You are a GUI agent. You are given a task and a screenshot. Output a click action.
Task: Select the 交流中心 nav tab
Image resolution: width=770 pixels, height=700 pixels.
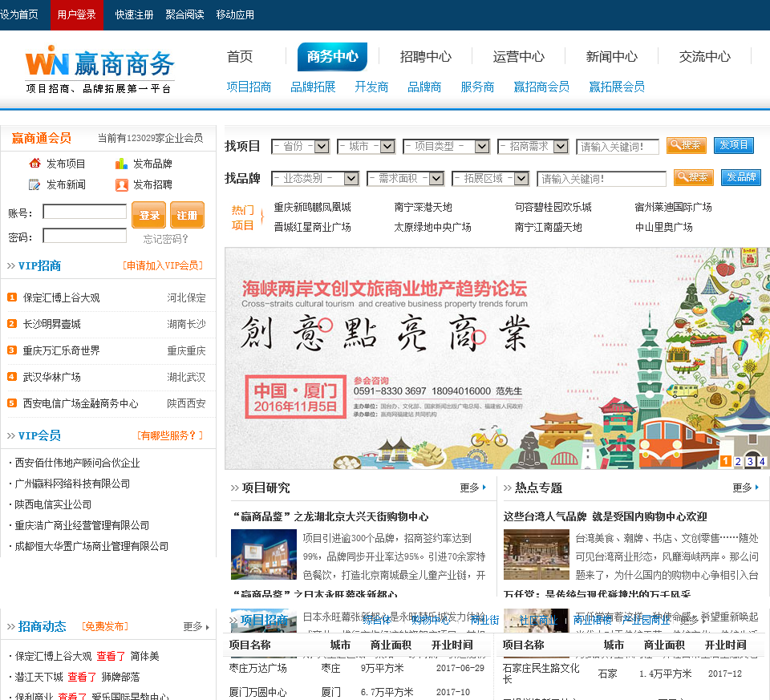click(x=705, y=56)
